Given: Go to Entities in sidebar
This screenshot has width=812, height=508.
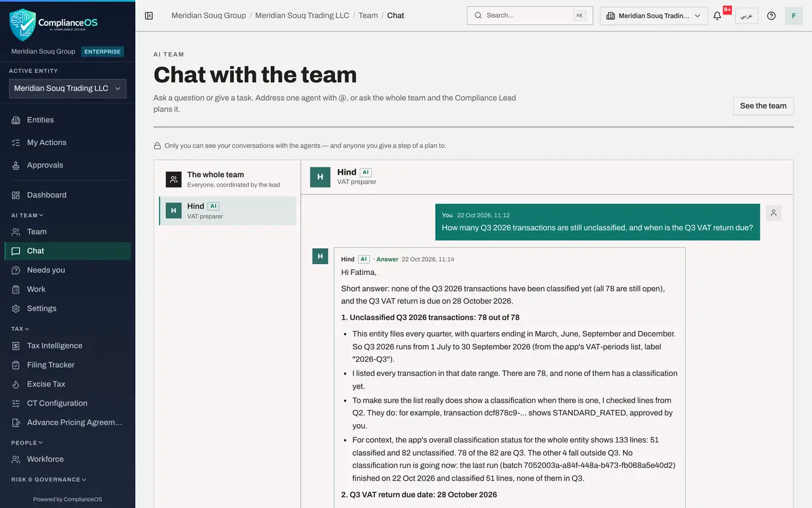Looking at the screenshot, I should click(x=67, y=120).
